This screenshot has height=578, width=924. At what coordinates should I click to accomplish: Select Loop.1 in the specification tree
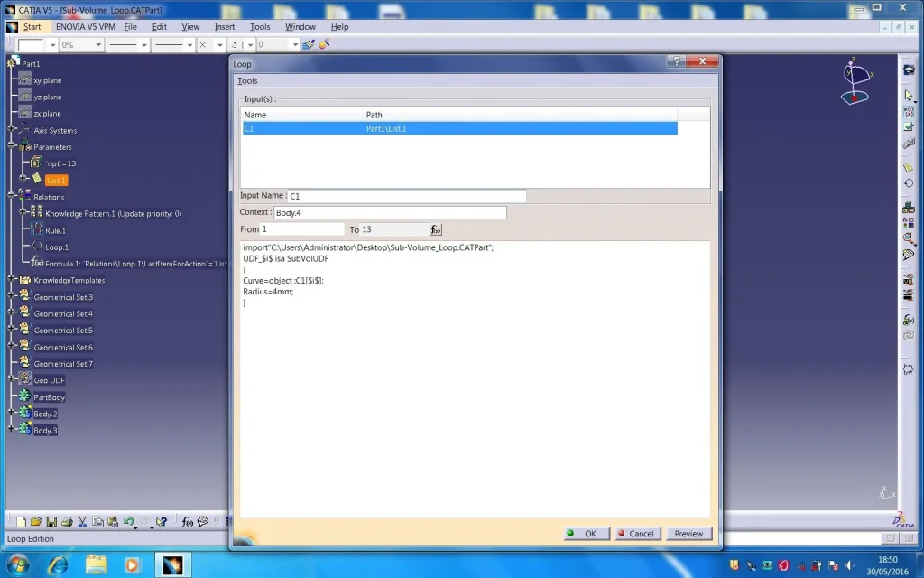point(56,247)
